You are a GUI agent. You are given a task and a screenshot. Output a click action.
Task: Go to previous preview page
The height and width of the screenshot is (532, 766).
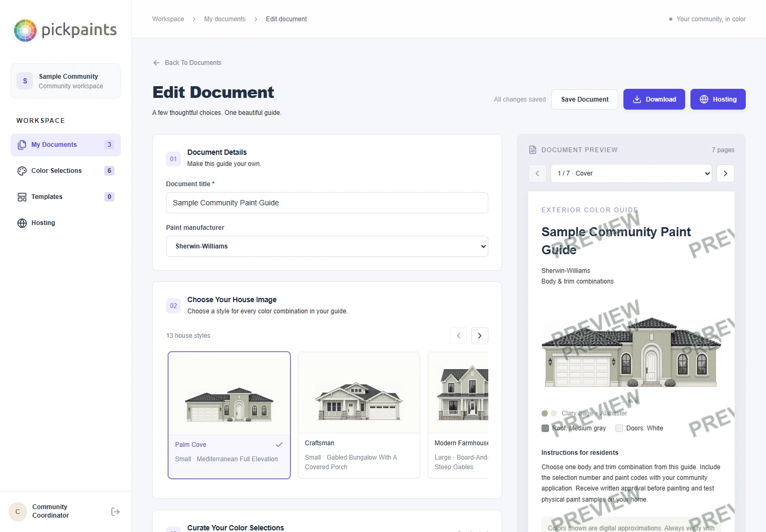click(537, 173)
